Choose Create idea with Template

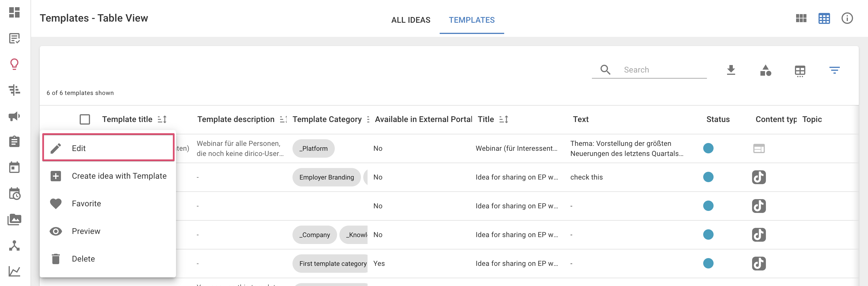coord(108,176)
